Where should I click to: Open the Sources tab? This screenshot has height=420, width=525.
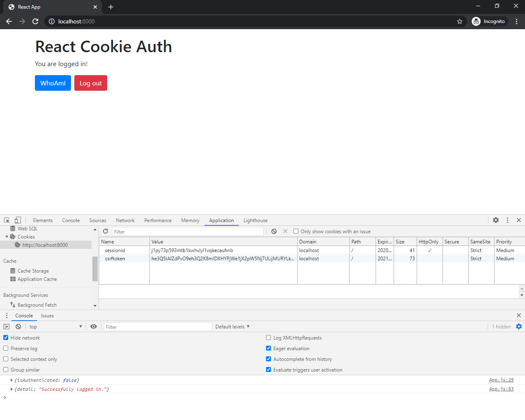point(98,220)
